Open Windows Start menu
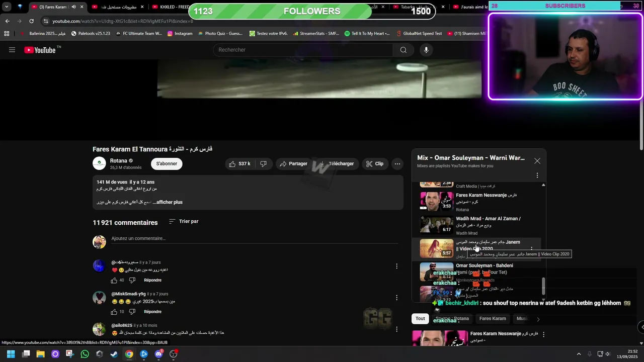 pyautogui.click(x=11, y=354)
